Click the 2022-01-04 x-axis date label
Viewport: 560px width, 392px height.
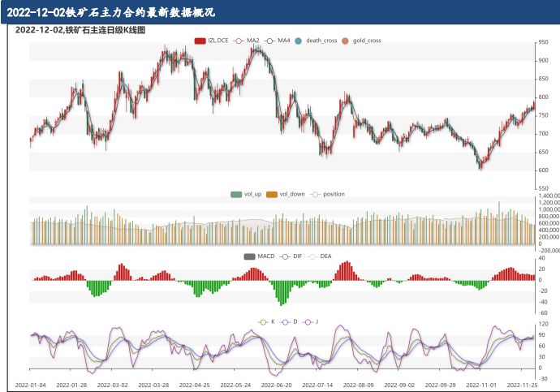32,386
